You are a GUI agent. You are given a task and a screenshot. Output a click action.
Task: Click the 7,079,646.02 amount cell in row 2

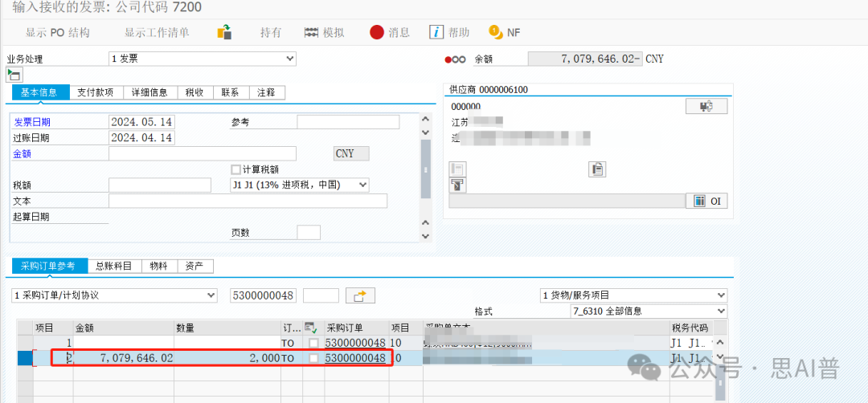[x=124, y=358]
